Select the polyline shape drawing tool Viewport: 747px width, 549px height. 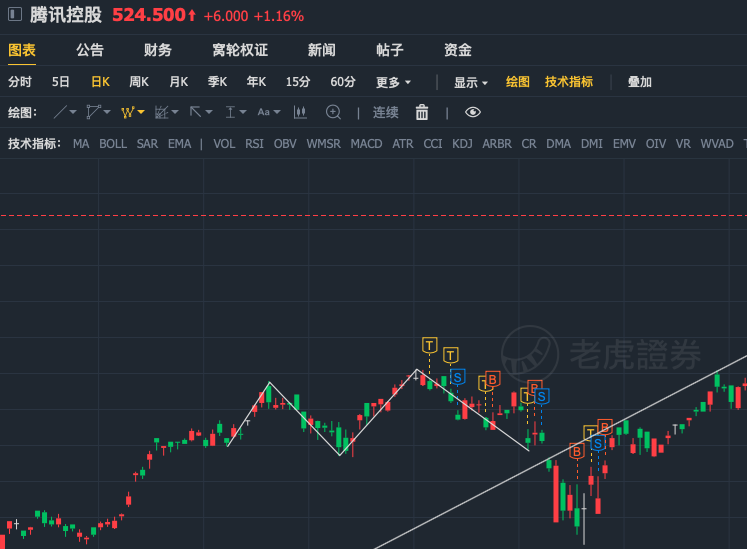(x=93, y=112)
